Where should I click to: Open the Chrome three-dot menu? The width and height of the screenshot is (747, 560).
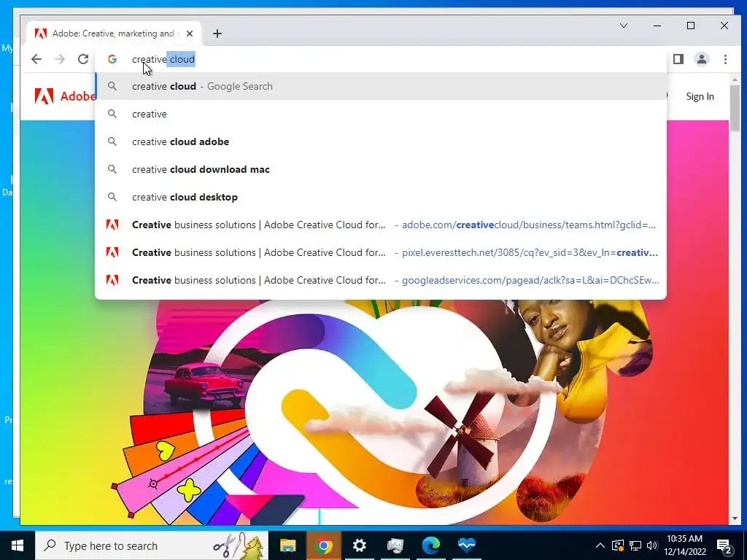click(x=725, y=59)
